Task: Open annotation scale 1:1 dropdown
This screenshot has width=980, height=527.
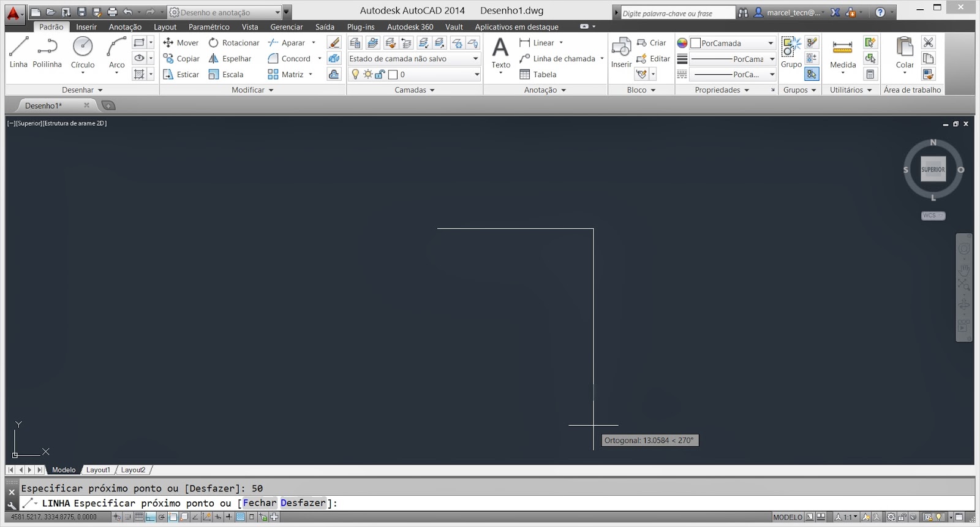Action: tap(848, 517)
